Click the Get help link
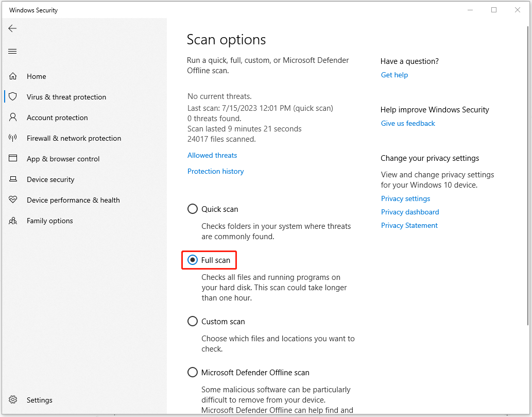 pos(394,75)
